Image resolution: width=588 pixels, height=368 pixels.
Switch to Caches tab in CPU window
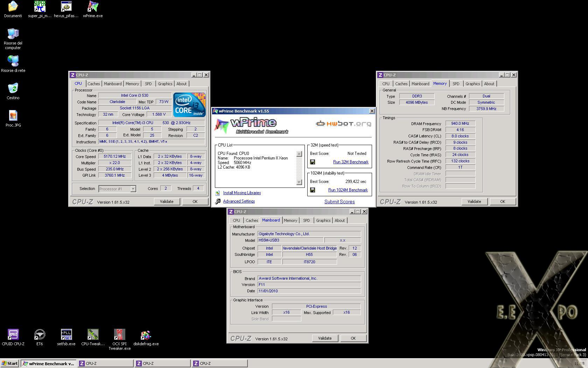point(93,84)
